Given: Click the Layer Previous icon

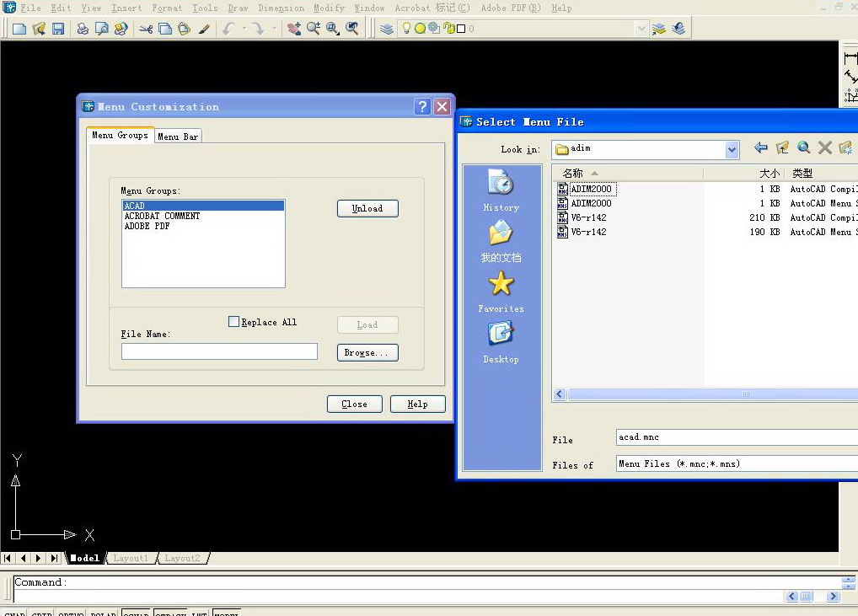Looking at the screenshot, I should point(678,29).
